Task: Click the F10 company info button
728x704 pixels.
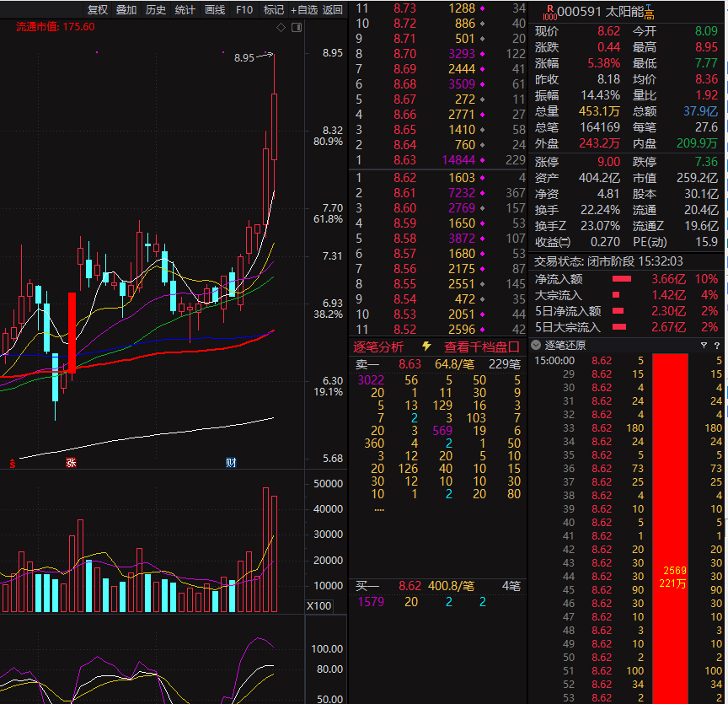Action: (x=244, y=10)
